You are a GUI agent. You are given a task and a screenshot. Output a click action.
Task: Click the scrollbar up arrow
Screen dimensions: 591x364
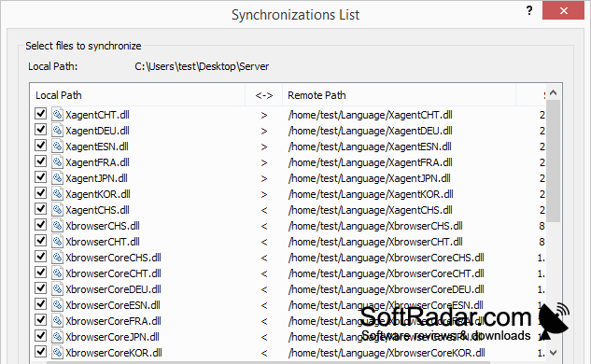[554, 92]
